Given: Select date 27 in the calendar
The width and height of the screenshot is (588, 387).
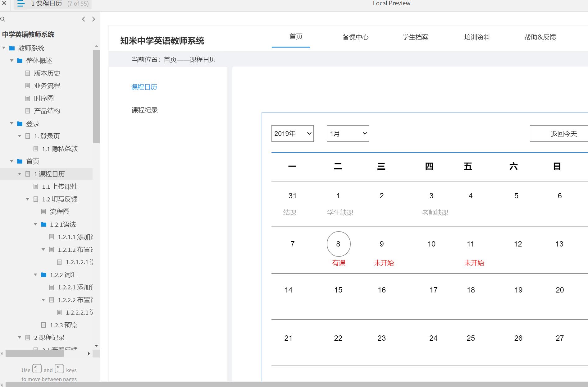Looking at the screenshot, I should pyautogui.click(x=560, y=338).
